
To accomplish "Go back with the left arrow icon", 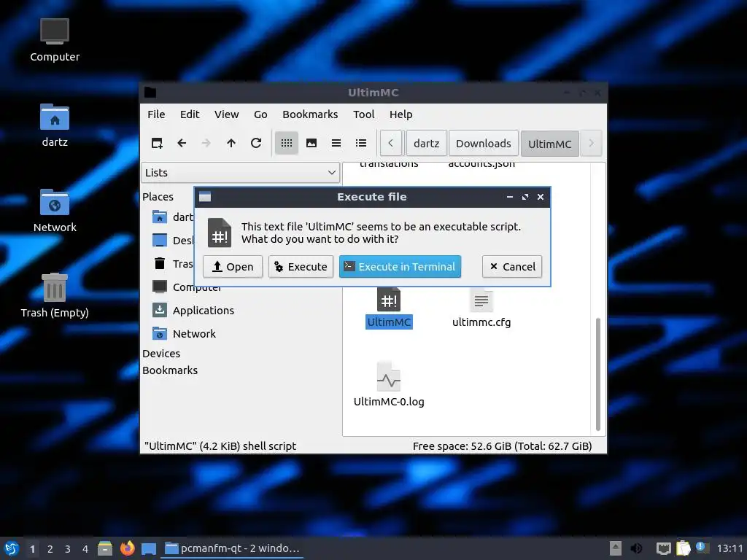I will coord(182,143).
